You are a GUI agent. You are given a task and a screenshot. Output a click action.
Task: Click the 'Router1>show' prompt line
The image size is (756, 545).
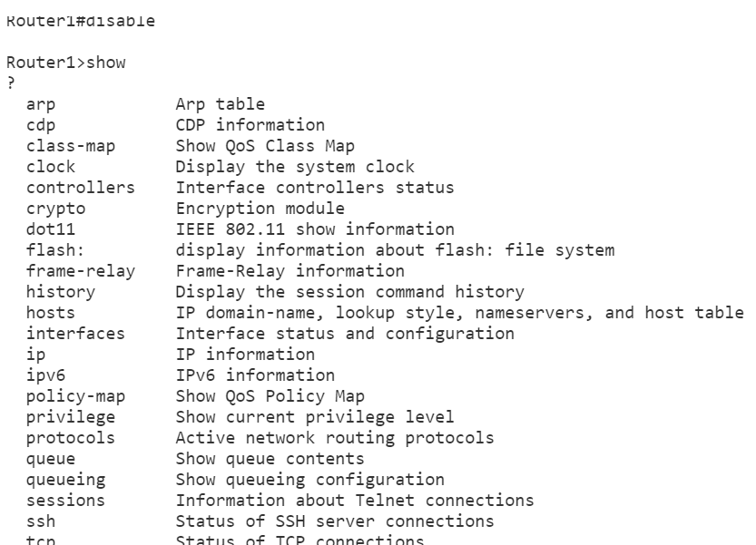coord(66,63)
